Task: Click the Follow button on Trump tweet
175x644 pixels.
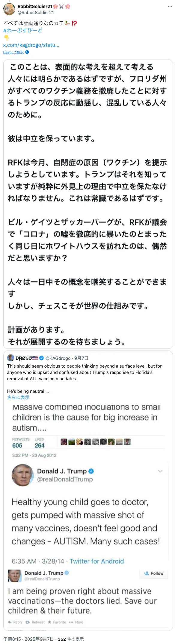Action: click(x=154, y=573)
